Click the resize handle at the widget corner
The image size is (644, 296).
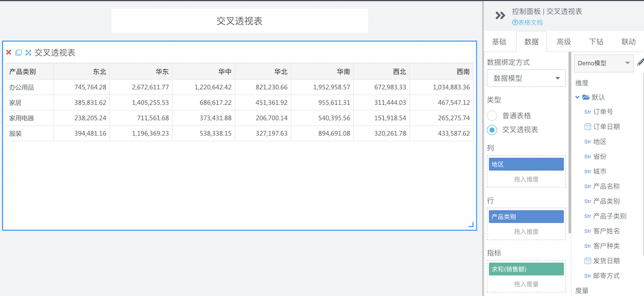click(x=471, y=225)
